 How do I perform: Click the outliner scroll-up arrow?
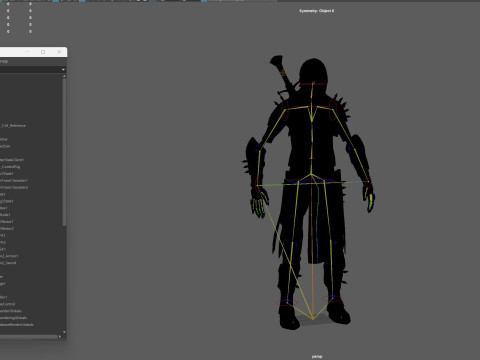click(x=64, y=76)
